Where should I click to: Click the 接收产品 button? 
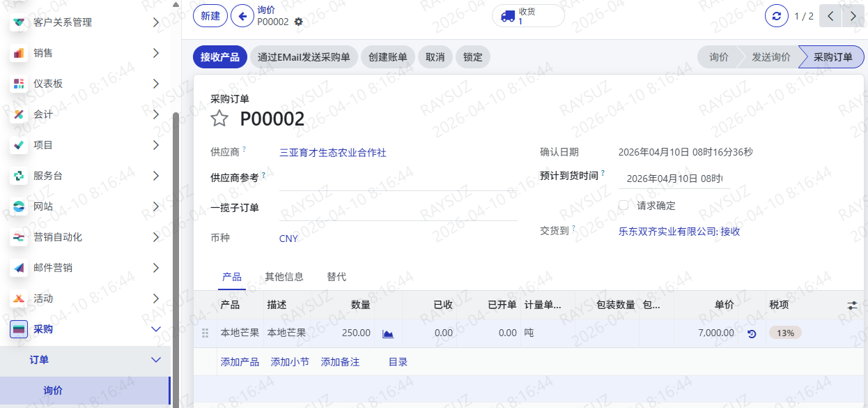tap(220, 57)
